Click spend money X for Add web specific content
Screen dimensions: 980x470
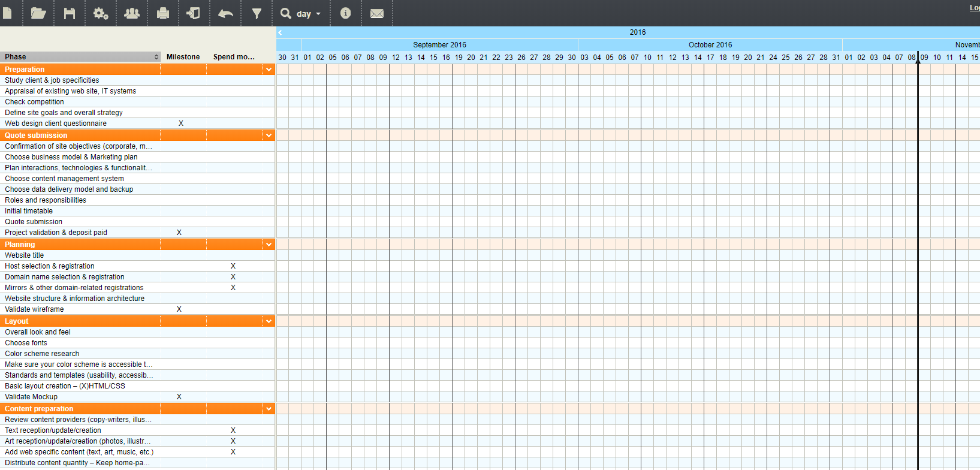tap(233, 452)
